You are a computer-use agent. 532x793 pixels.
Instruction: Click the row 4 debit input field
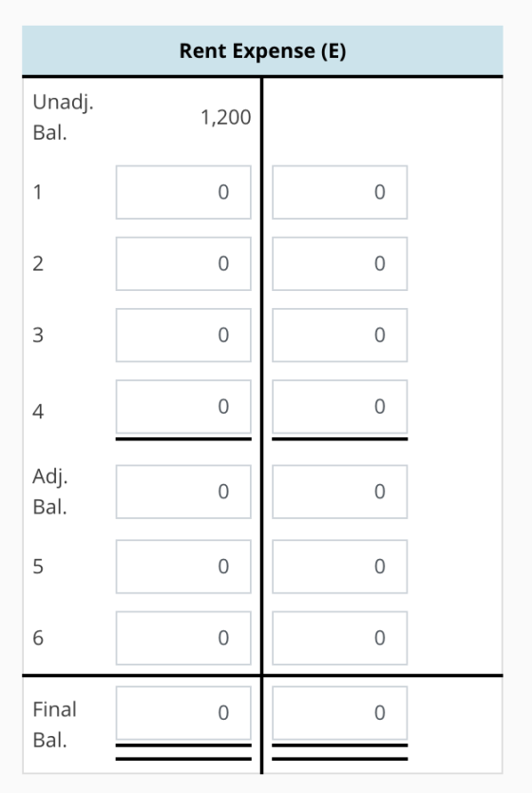click(183, 407)
